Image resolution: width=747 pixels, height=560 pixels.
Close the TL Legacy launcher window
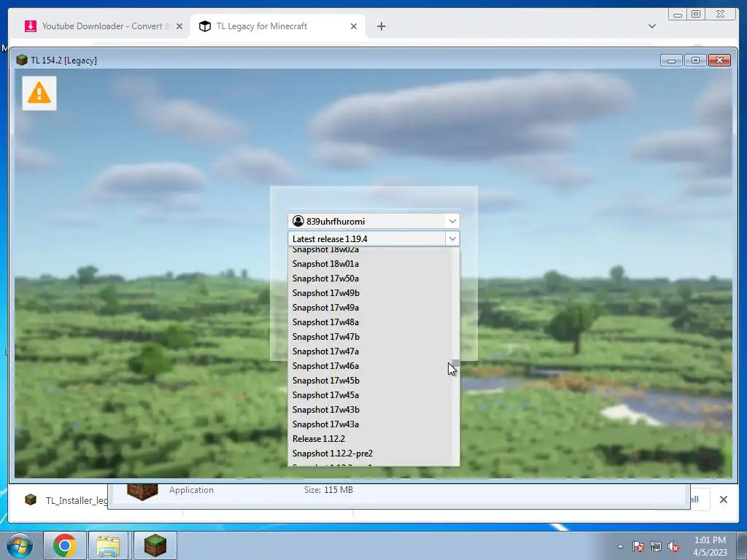click(x=719, y=61)
